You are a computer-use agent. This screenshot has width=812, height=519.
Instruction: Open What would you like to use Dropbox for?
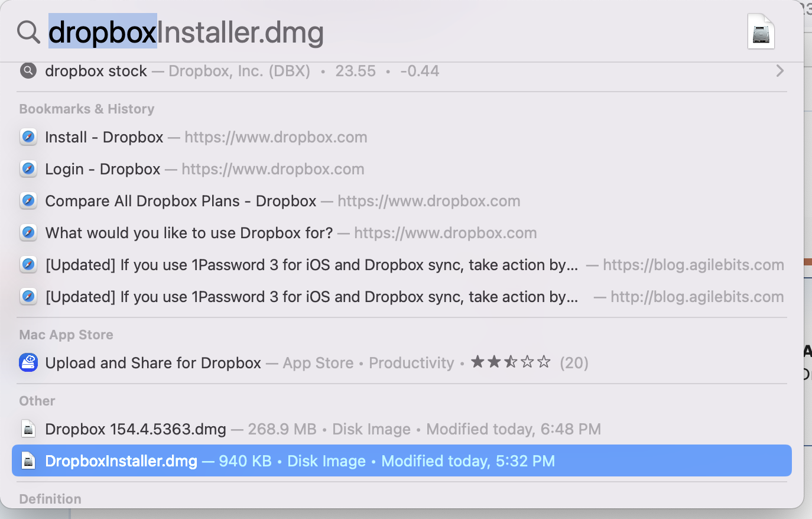click(x=402, y=233)
